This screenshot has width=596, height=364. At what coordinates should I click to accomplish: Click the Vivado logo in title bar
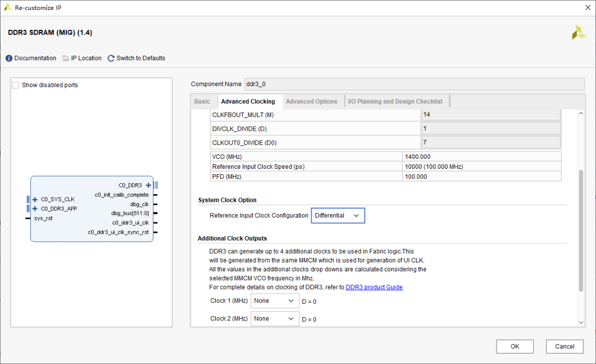click(8, 8)
